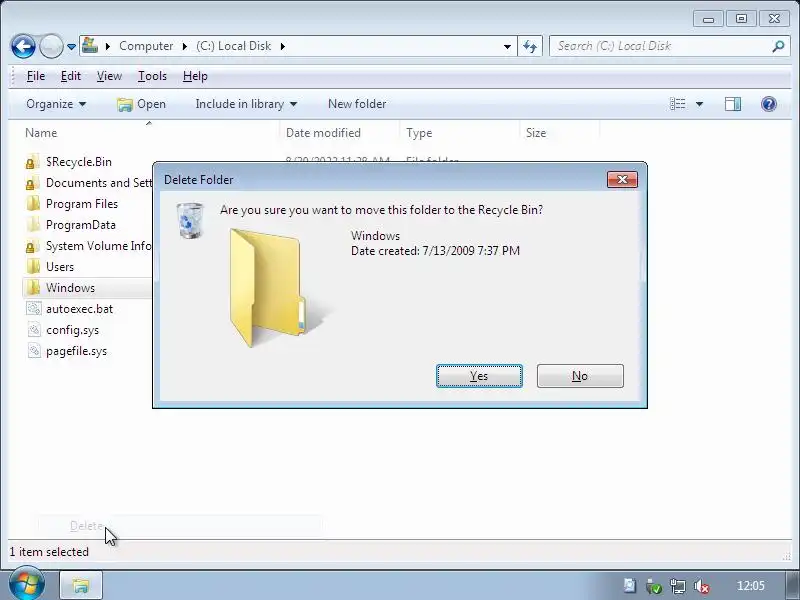This screenshot has width=800, height=600.
Task: Click the magnifier search icon
Action: pos(778,46)
